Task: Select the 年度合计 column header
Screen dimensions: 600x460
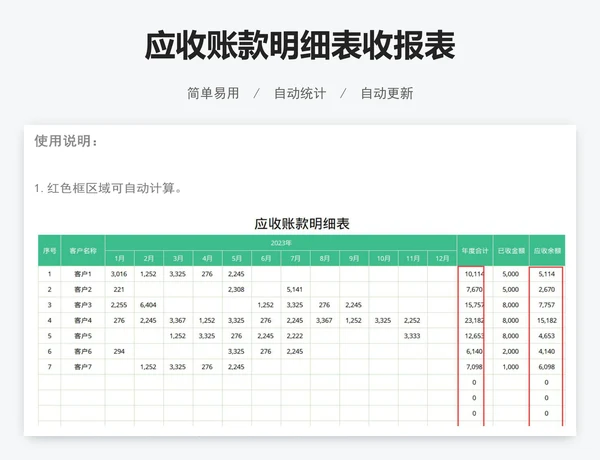Action: [474, 251]
